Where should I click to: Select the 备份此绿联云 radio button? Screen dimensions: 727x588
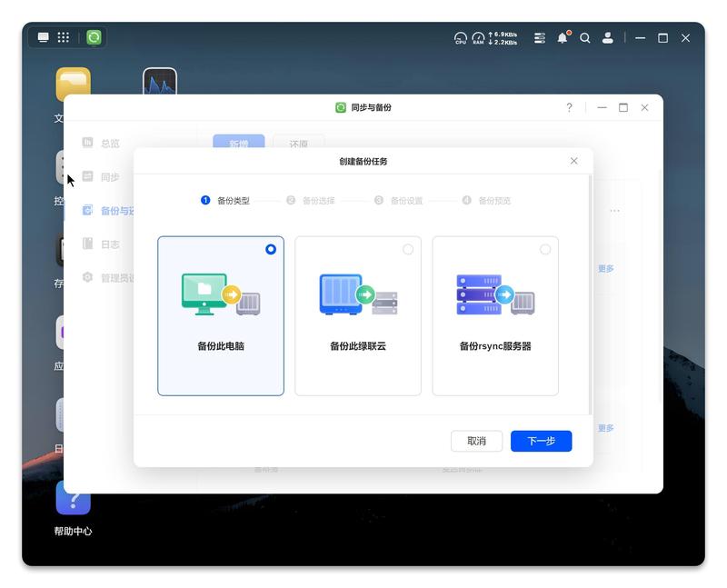point(408,250)
